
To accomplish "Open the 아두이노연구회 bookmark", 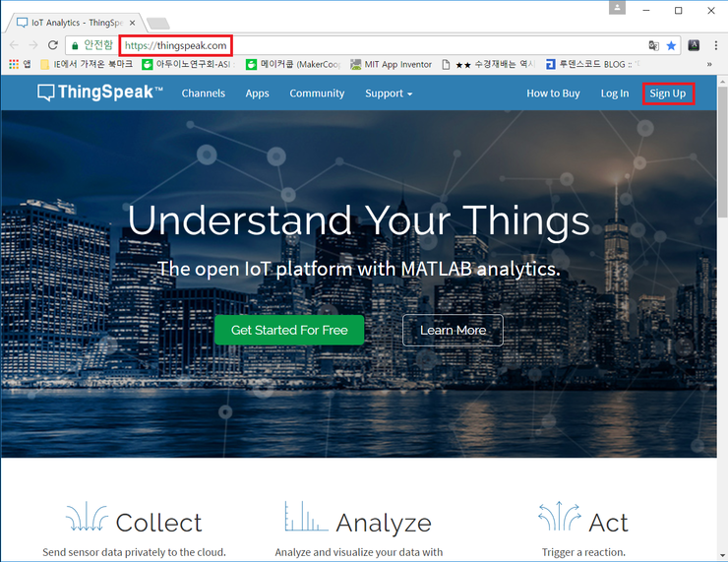I will (x=188, y=64).
